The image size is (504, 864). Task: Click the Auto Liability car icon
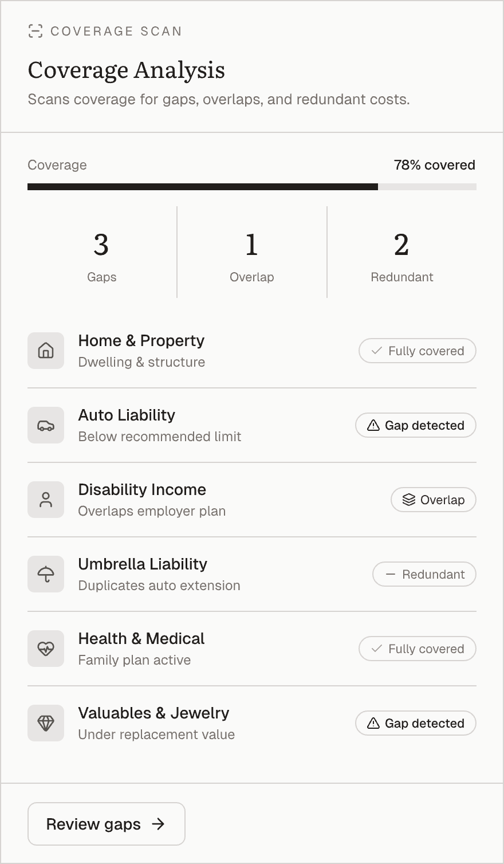click(x=46, y=425)
